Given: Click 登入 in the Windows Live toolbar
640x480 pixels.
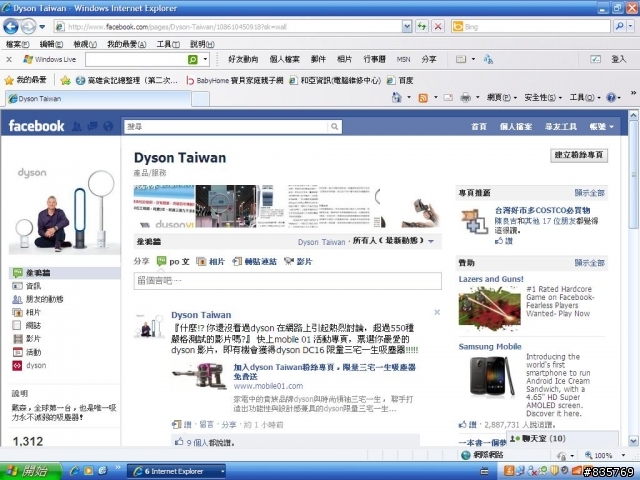Looking at the screenshot, I should coord(618,59).
